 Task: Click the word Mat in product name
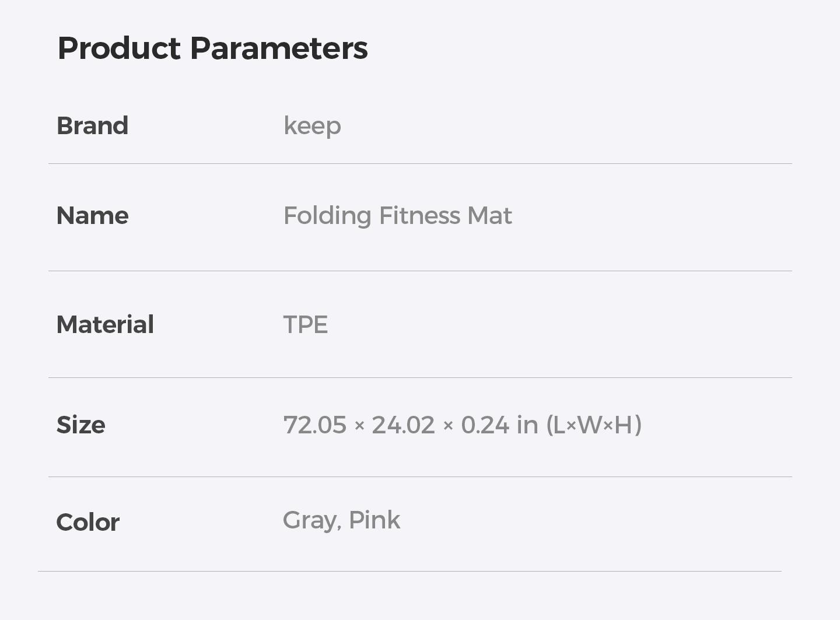point(489,216)
